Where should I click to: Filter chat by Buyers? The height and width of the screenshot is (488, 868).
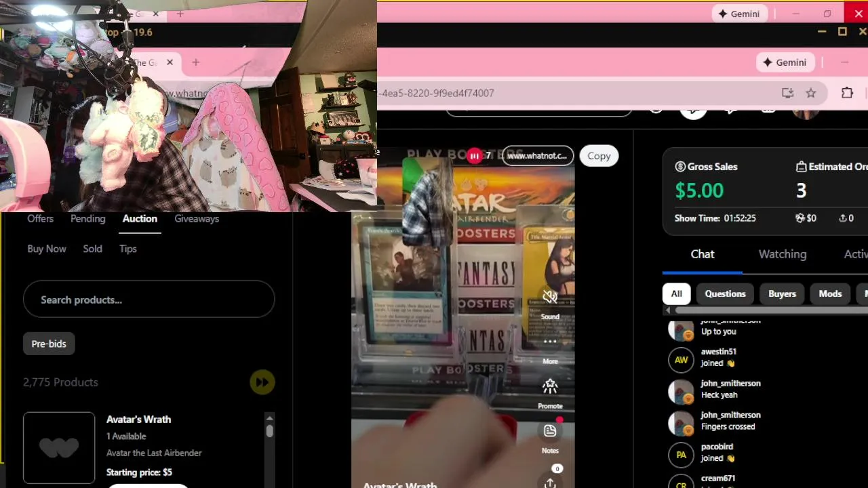(x=782, y=293)
